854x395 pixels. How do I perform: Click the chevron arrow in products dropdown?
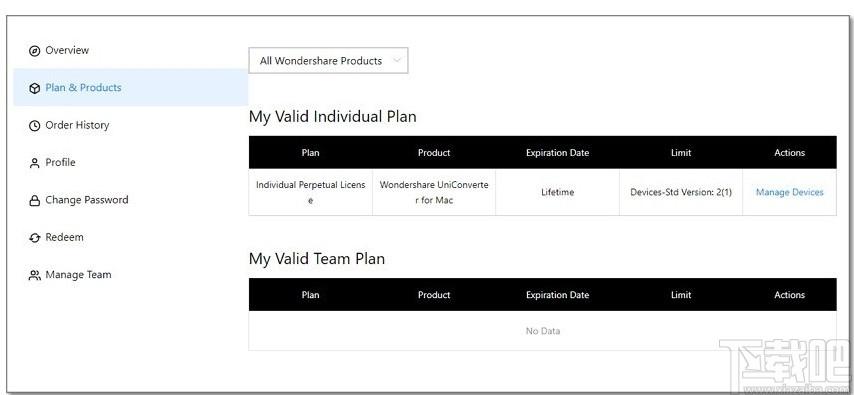(x=397, y=60)
